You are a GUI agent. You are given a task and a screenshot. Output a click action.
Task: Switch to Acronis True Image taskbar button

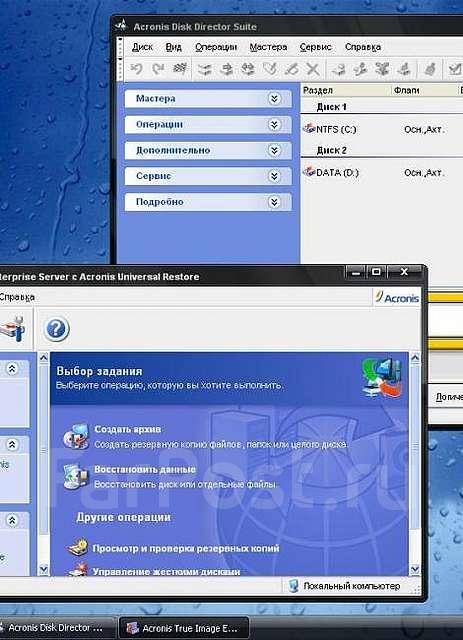pyautogui.click(x=184, y=627)
